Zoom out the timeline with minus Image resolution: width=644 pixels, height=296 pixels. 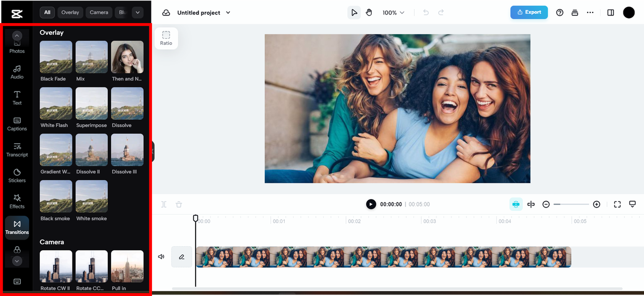point(546,204)
